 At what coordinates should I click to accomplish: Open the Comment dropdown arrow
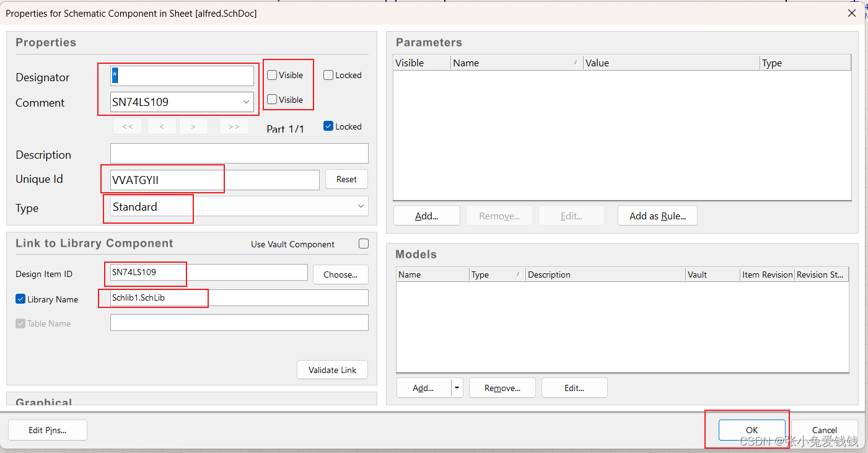coord(246,102)
